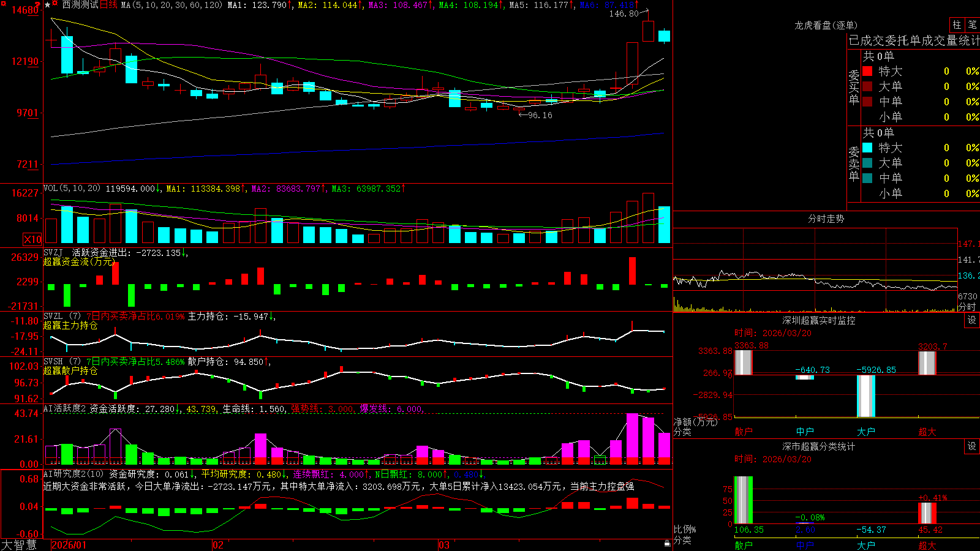
Task: Click the green 散户 bar in 深市超赢分类统计
Action: [743, 500]
